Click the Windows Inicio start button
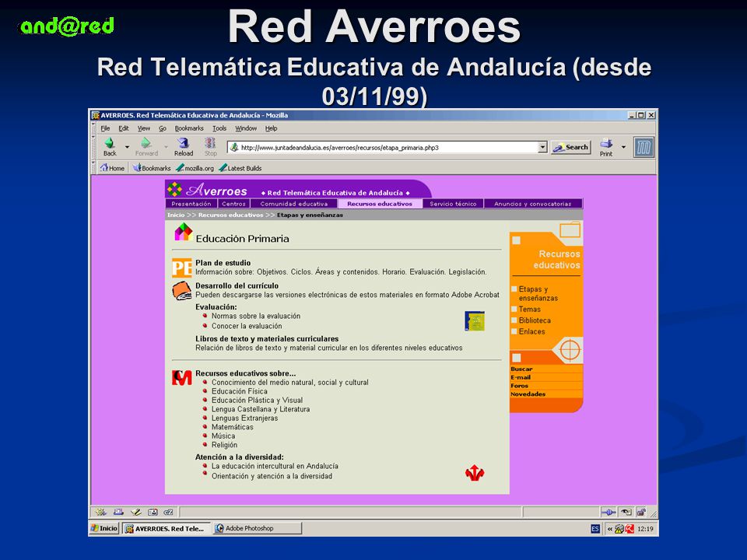747x560 pixels. coord(104,528)
